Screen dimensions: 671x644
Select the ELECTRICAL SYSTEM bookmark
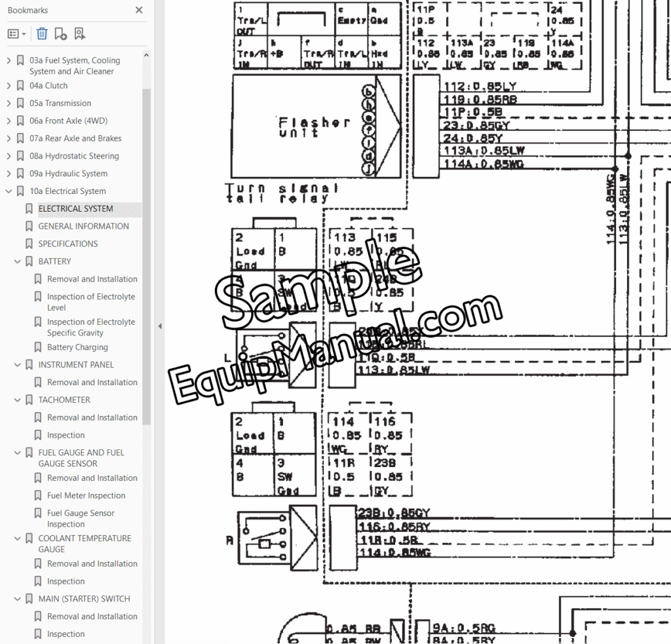(76, 208)
